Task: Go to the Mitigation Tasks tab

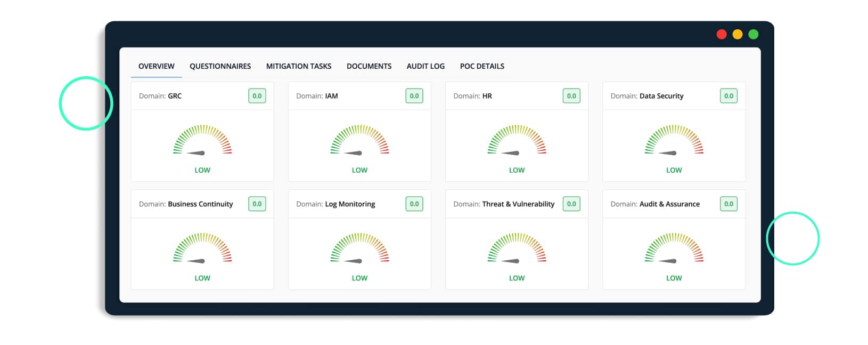Action: 299,66
